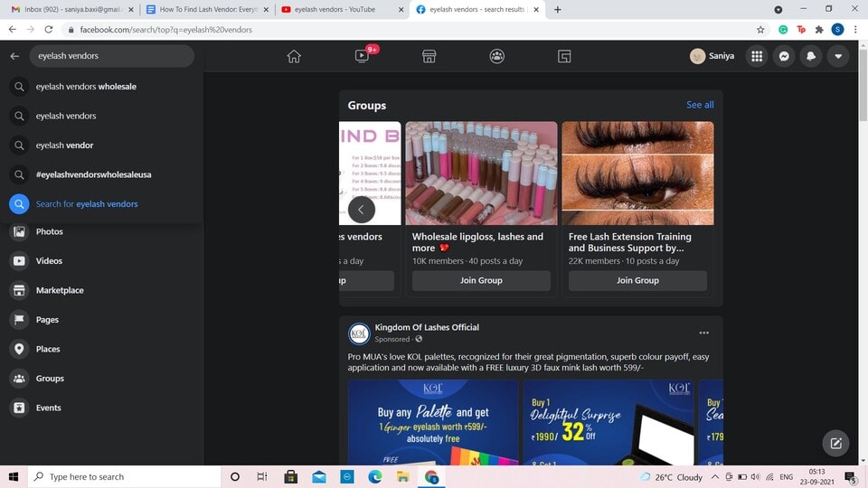Viewport: 868px width, 488px height.
Task: Open 'See all' groups link
Action: [x=700, y=105]
